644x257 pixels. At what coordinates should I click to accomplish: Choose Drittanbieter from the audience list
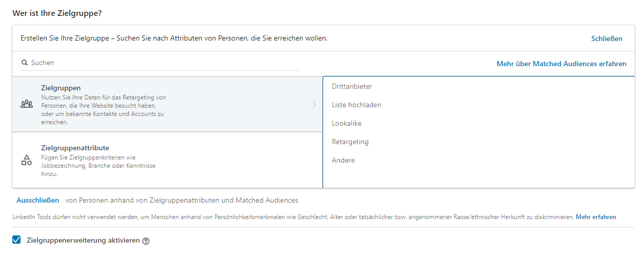pyautogui.click(x=352, y=86)
